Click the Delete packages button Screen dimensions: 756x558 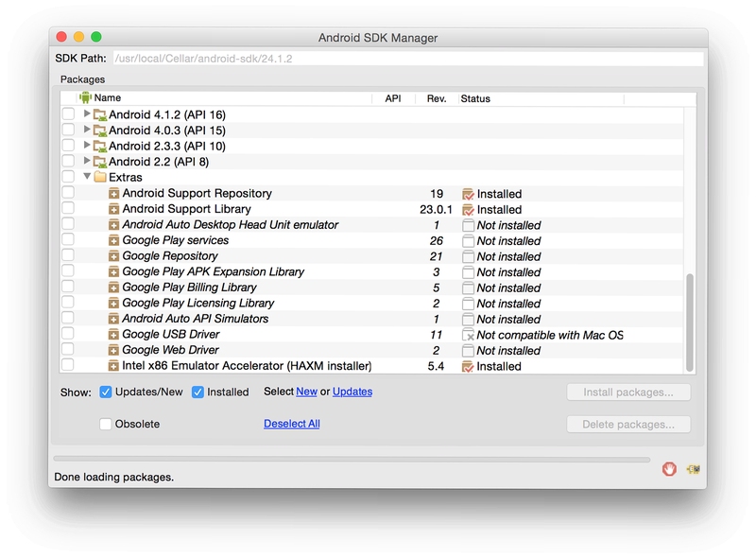[x=628, y=425]
